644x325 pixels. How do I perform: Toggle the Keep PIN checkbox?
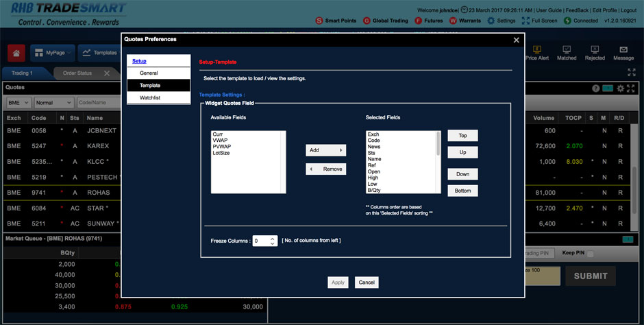[x=591, y=254]
